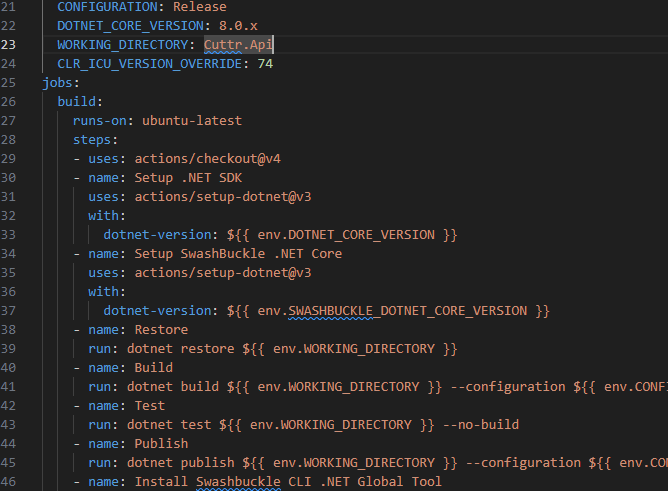Click 'Setup .NET SDK' step name
The image size is (668, 491).
[x=188, y=178]
